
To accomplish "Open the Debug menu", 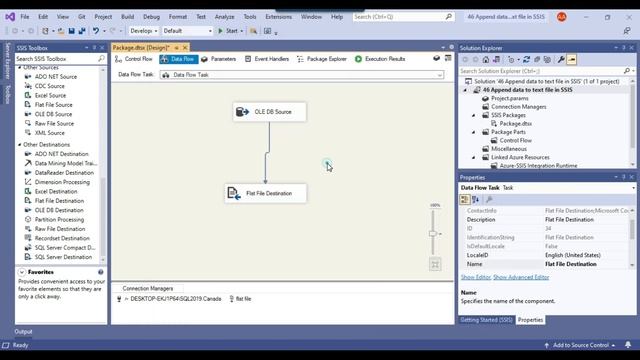I will pos(151,17).
